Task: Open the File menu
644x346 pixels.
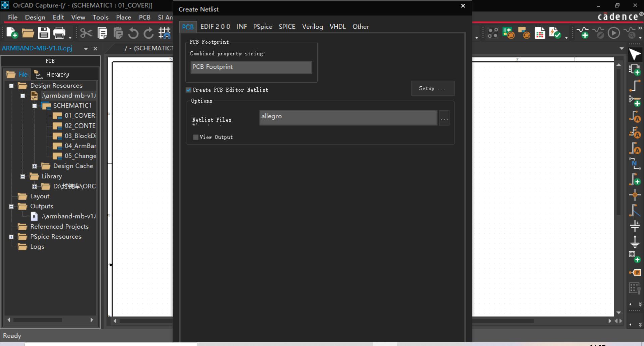Action: tap(13, 17)
